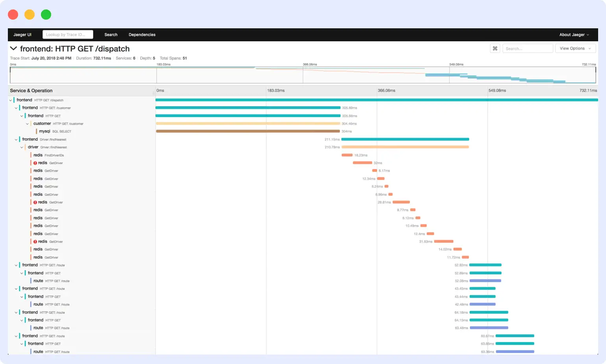Viewport: 606px width, 364px height.
Task: Collapse the 63.67ms frontend HTTP GET: /route span
Action: point(16,336)
